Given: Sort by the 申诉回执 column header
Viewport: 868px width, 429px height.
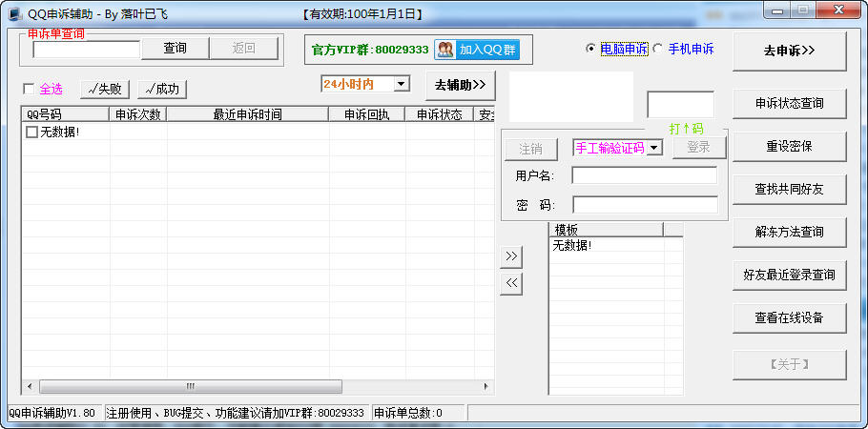Looking at the screenshot, I should pos(366,114).
